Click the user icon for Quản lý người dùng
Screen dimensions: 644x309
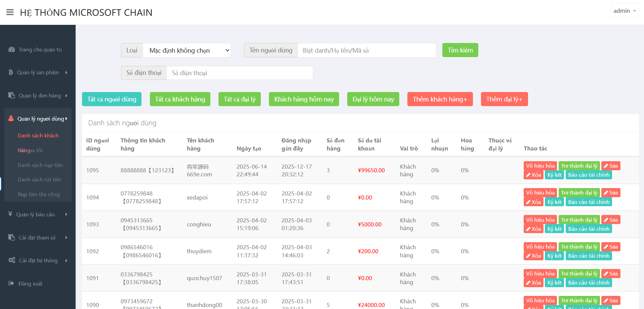click(11, 119)
